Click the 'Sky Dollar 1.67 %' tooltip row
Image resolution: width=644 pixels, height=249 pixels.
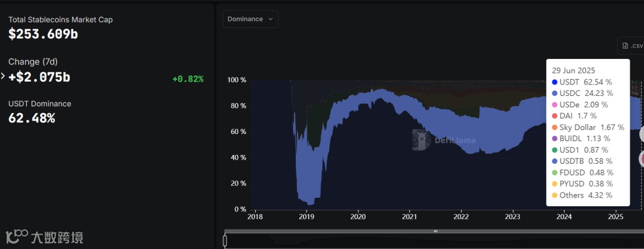[588, 127]
